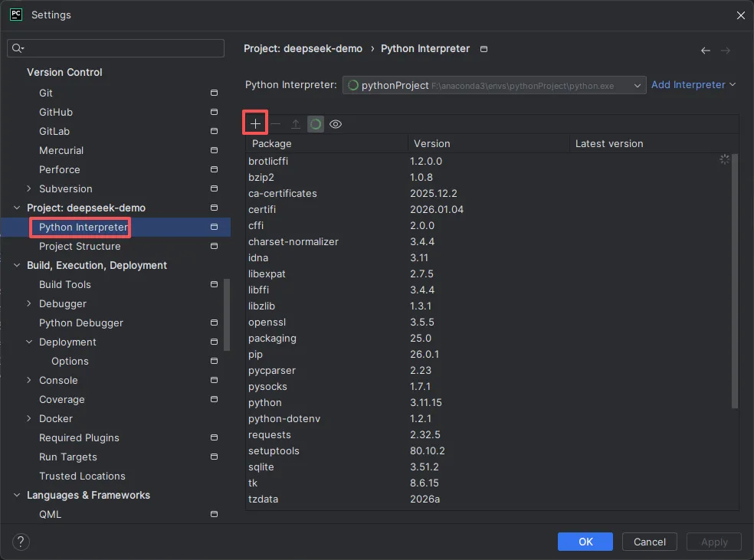The width and height of the screenshot is (754, 560).
Task: Click the project-level icon on Deployment row
Action: point(214,342)
